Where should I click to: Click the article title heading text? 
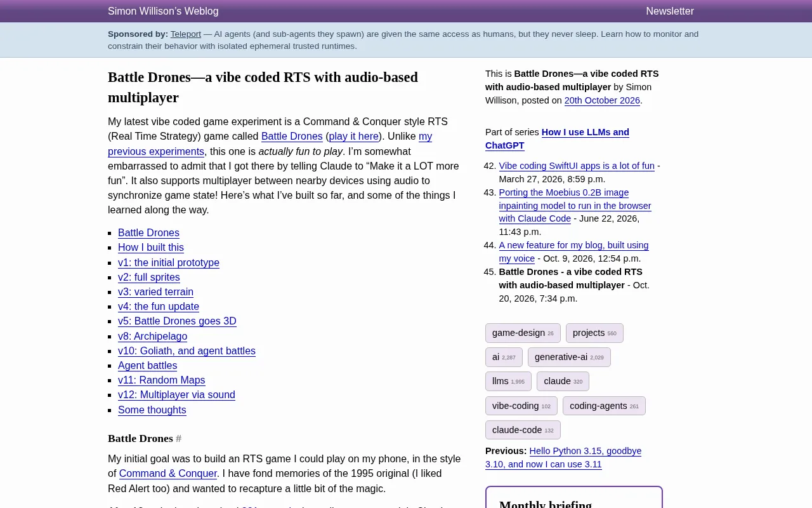pos(263,87)
